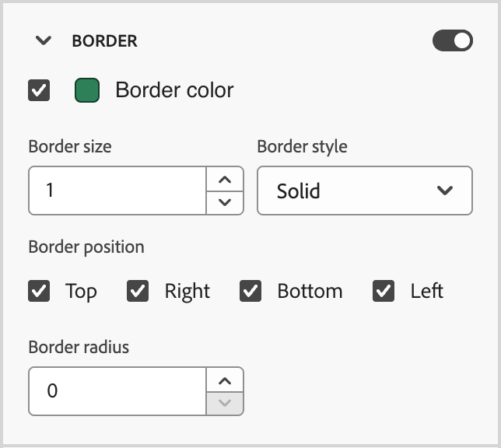Open the green border color swatch

coord(87,91)
